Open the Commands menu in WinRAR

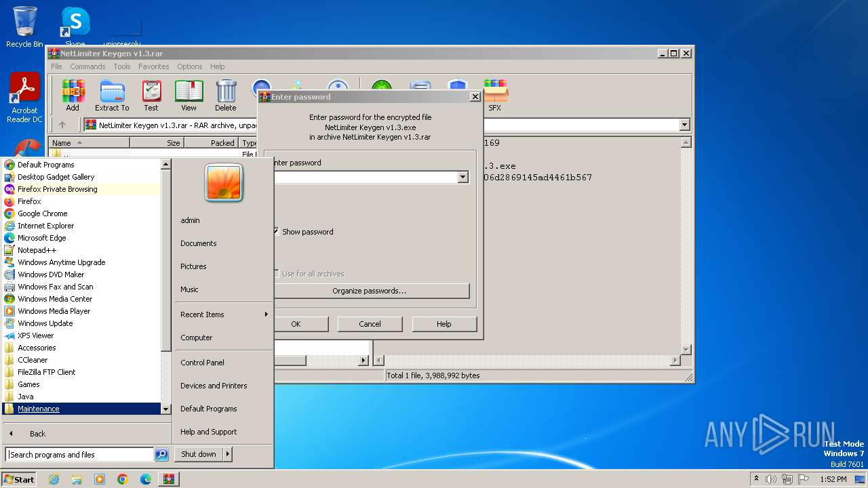point(87,66)
